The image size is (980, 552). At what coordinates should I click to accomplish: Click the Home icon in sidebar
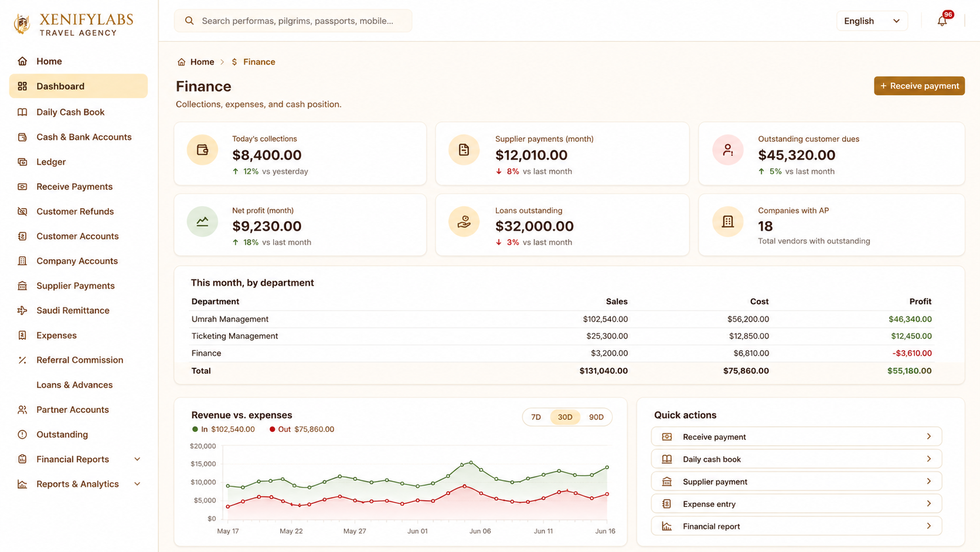click(22, 61)
